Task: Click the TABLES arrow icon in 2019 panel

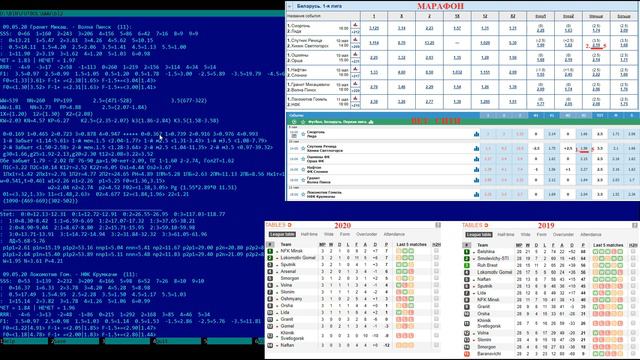Action: click(x=486, y=225)
